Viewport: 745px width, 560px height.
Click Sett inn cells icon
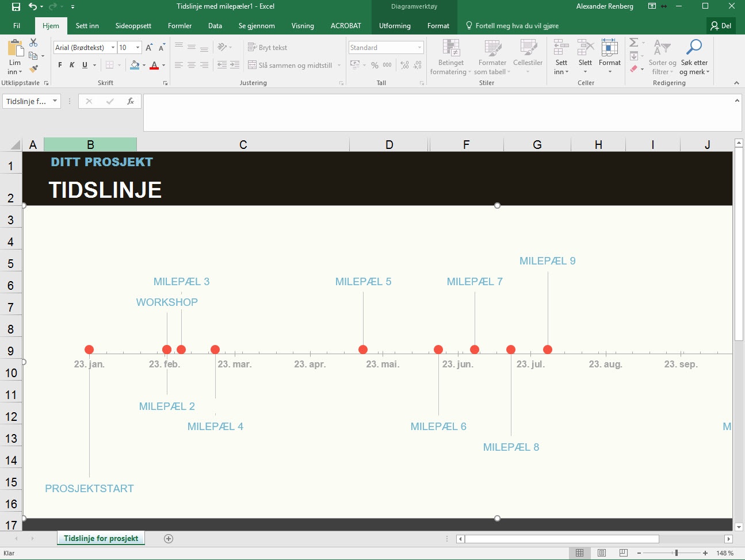(561, 48)
